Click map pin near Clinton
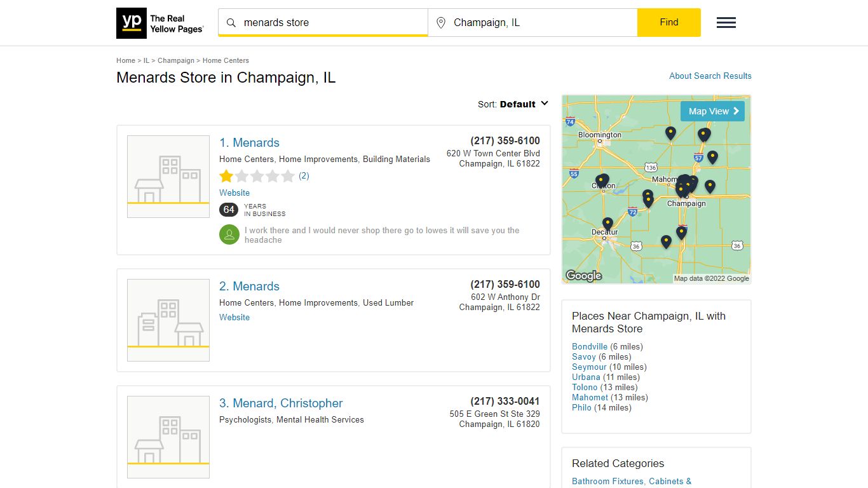 (x=601, y=181)
